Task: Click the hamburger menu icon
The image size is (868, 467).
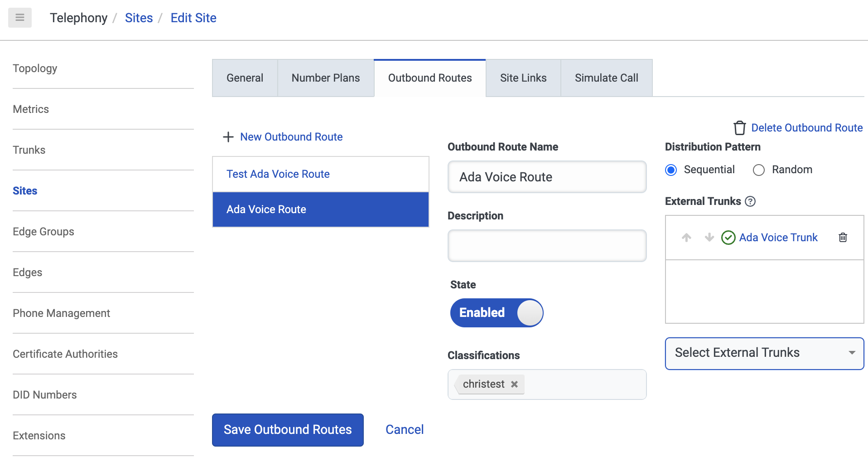Action: click(19, 18)
